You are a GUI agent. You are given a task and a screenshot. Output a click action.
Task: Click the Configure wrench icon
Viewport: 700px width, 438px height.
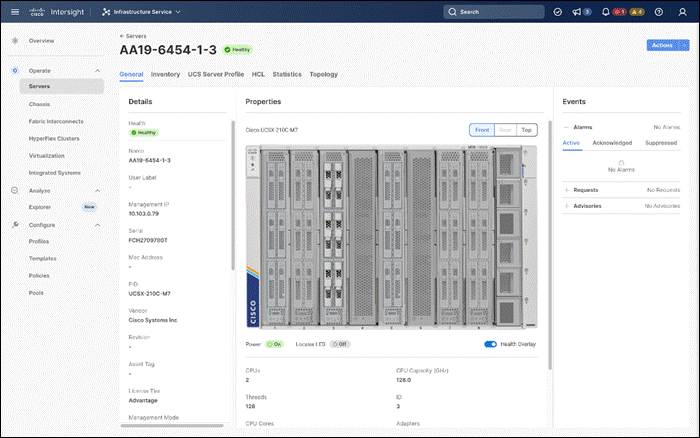pos(15,225)
